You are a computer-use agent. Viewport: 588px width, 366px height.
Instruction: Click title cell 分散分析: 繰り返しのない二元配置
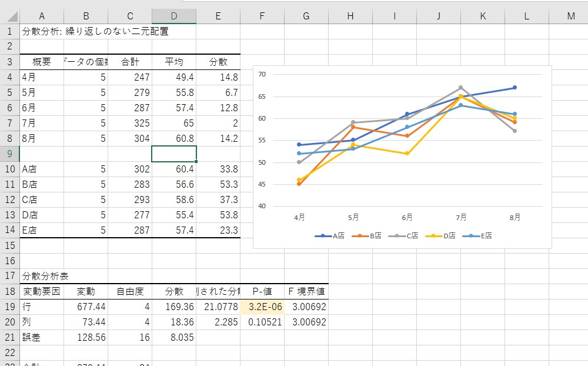tap(95, 31)
